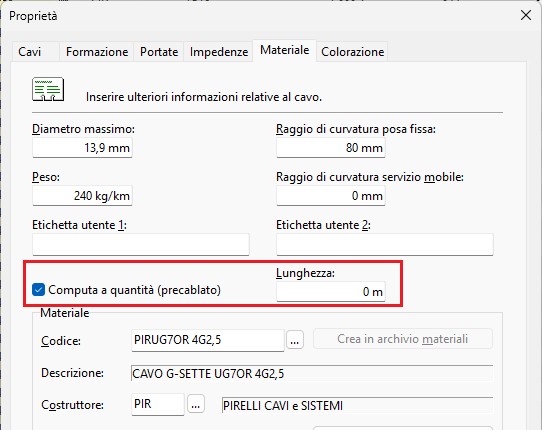542x430 pixels.
Task: Focus Raggio di curvatura posa fissa field
Action: (331, 148)
